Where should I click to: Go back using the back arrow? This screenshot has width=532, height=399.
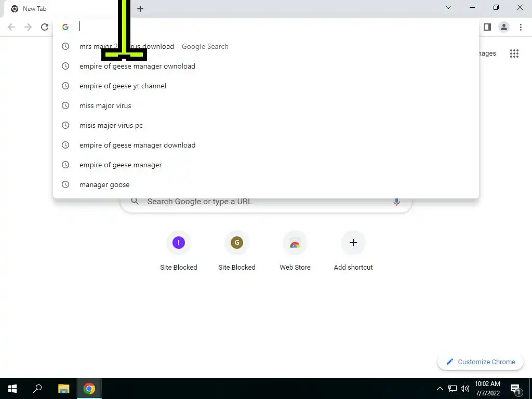11,27
